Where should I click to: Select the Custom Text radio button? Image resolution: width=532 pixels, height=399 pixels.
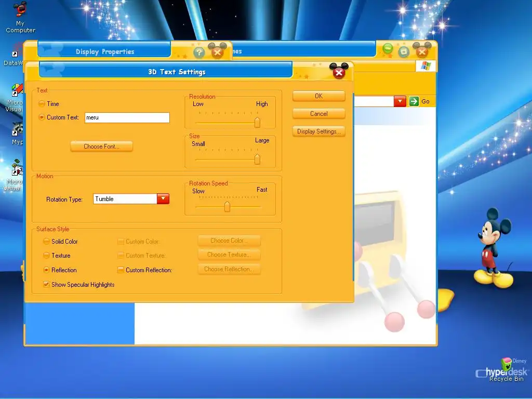point(42,117)
